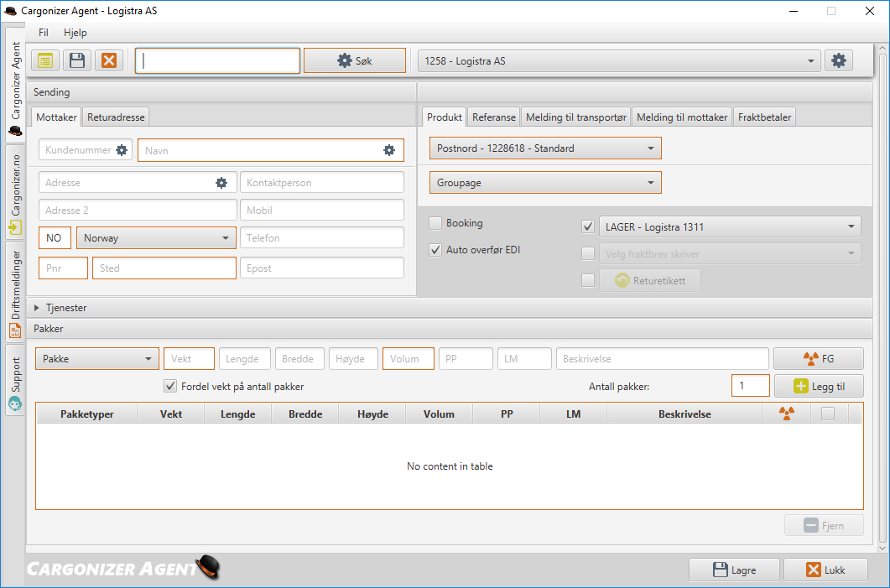Viewport: 890px width, 588px height.
Task: Open the Pakke package type dropdown
Action: 97,359
